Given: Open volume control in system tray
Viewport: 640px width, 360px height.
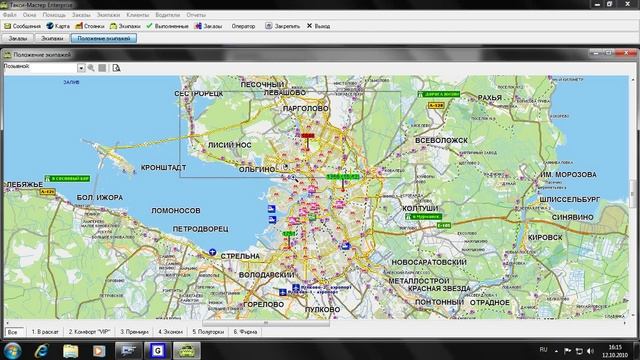Looking at the screenshot, I should point(591,351).
